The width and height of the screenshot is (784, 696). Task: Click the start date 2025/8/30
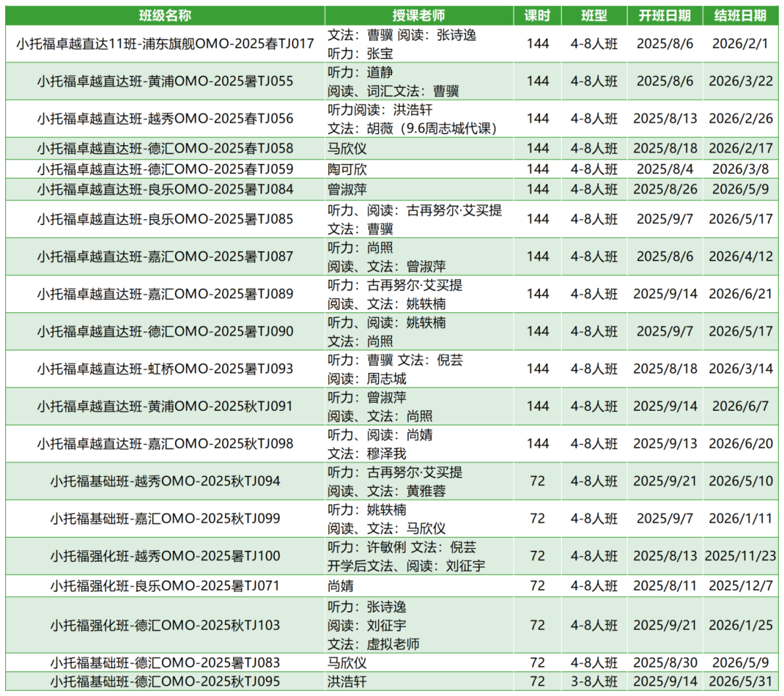tap(664, 663)
